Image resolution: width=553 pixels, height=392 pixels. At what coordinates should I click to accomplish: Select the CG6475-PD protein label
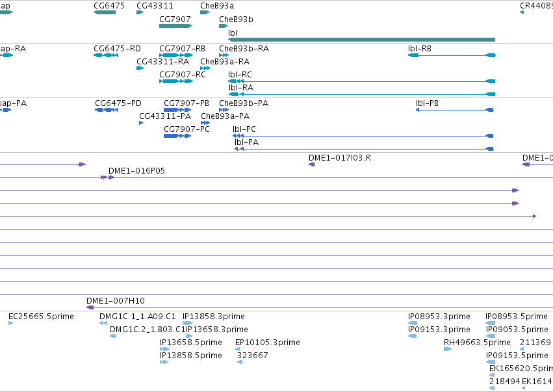118,103
